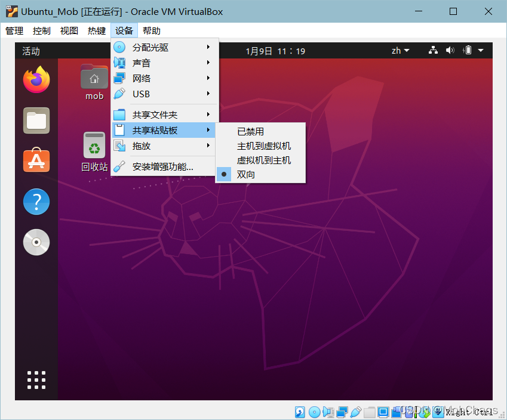Image resolution: width=507 pixels, height=420 pixels.
Task: Show Applications grid at dock bottom
Action: [x=36, y=380]
